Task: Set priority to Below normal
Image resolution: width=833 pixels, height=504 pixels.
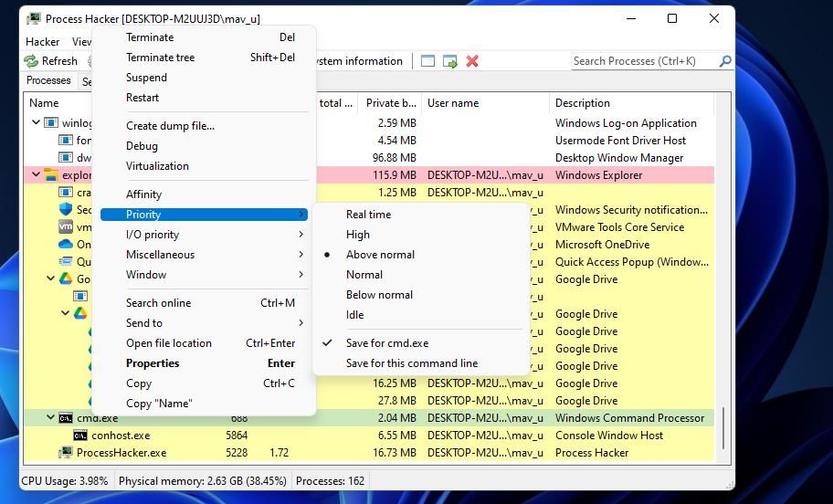Action: (x=379, y=295)
